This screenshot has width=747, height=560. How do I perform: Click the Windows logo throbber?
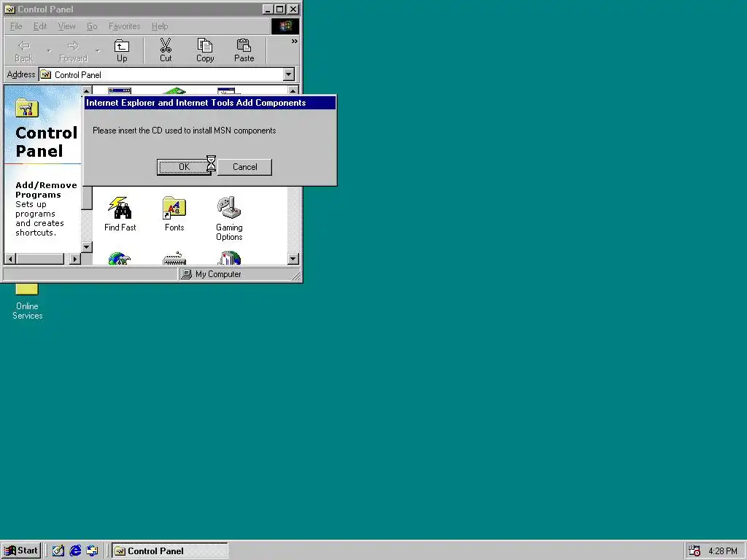pyautogui.click(x=285, y=26)
